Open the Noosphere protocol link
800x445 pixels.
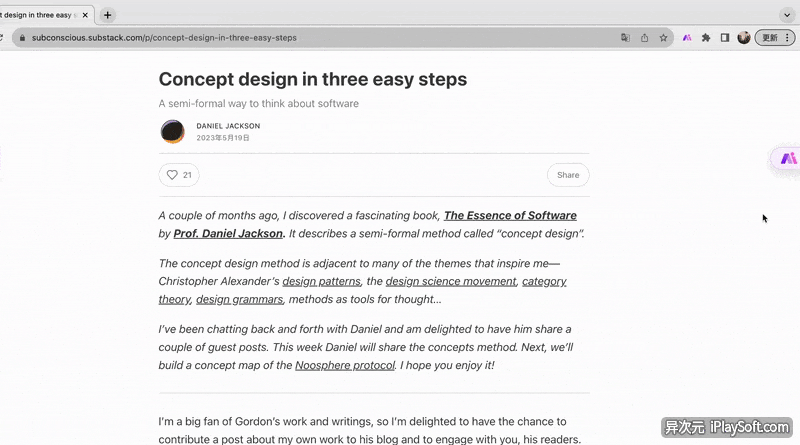coord(345,365)
